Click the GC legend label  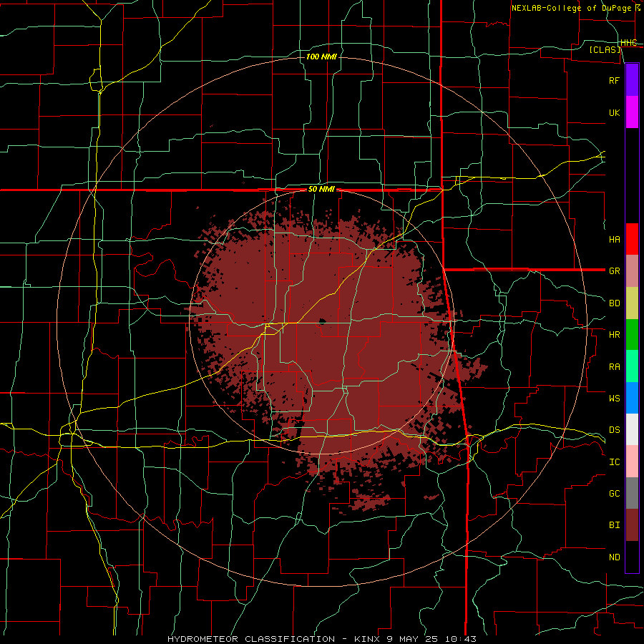(614, 494)
